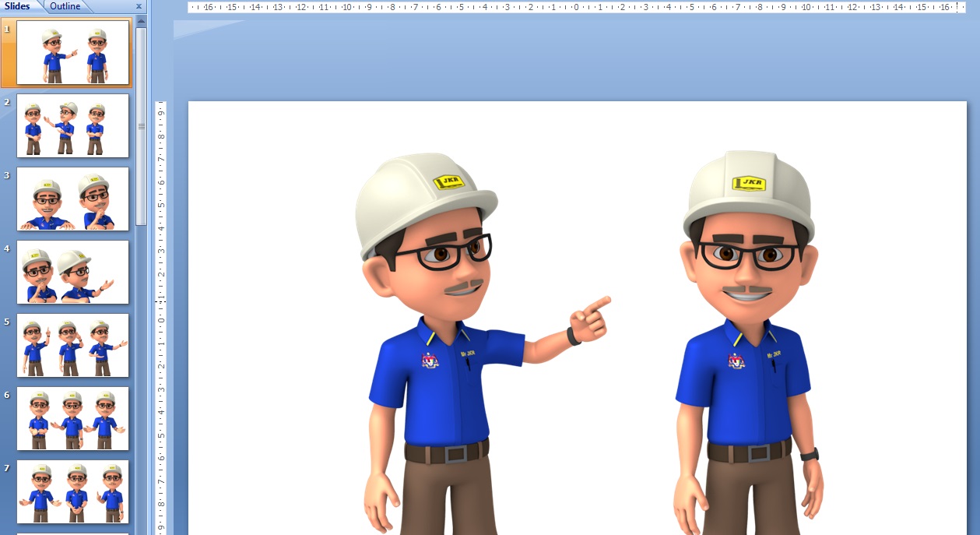Click the slide pane vertical scrollbar thumb
The image size is (980, 535).
coord(141,125)
